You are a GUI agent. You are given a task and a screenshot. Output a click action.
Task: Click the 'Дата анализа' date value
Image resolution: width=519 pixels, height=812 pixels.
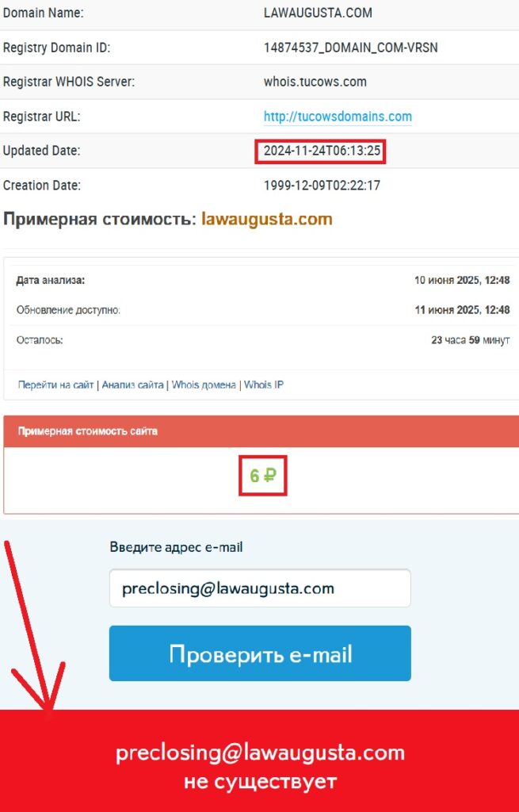tap(462, 280)
